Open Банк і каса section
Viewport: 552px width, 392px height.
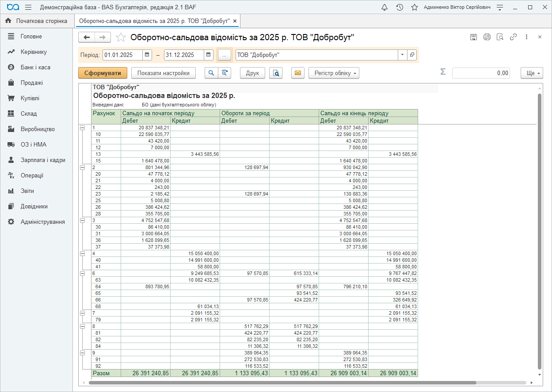(35, 67)
